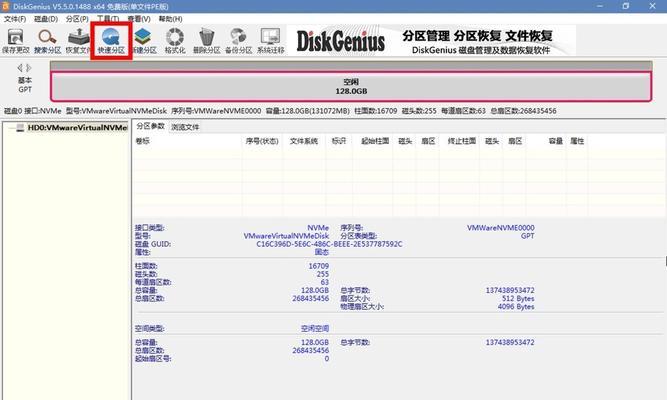This screenshot has width=667, height=400.
Task: Open the 备份分区 backup partition tool
Action: tap(239, 41)
